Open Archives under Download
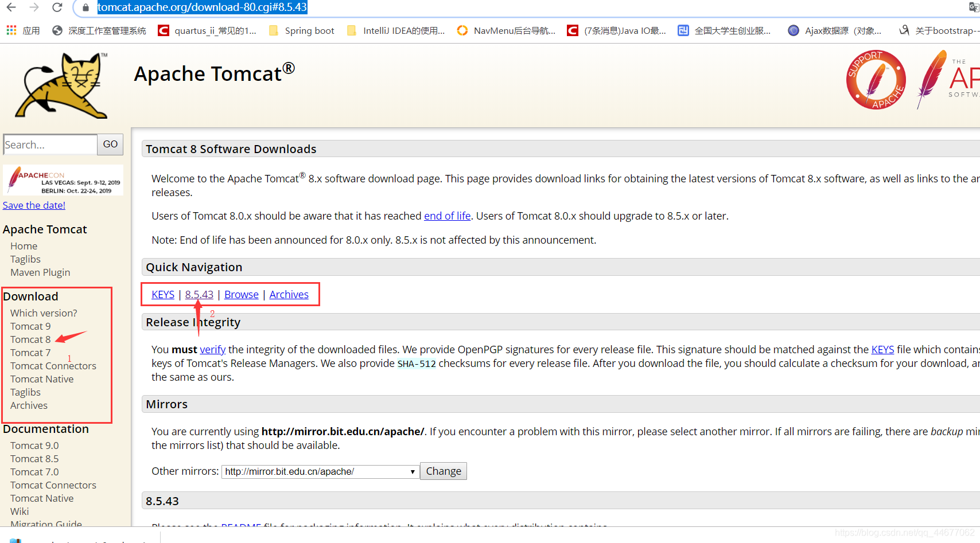The image size is (980, 543). click(29, 405)
